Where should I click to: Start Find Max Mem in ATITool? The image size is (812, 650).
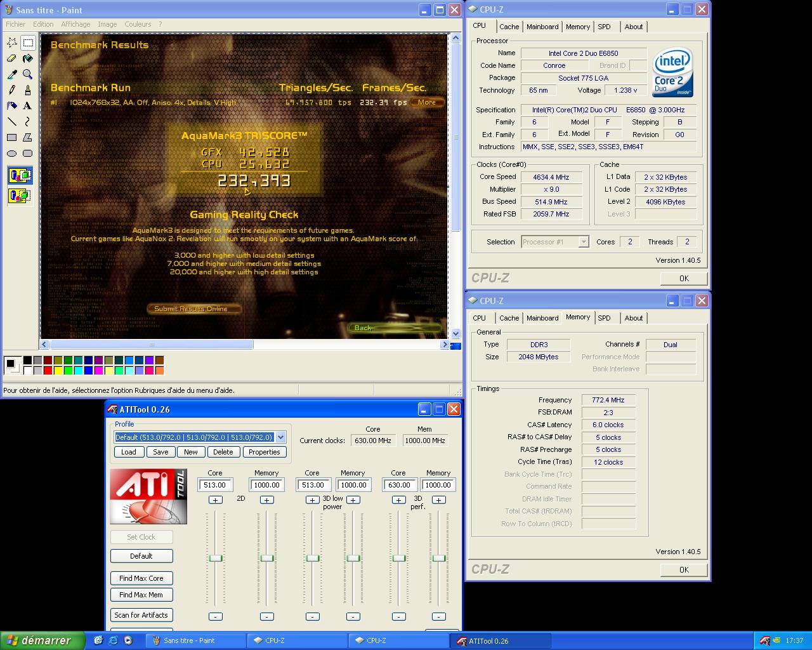[x=141, y=595]
